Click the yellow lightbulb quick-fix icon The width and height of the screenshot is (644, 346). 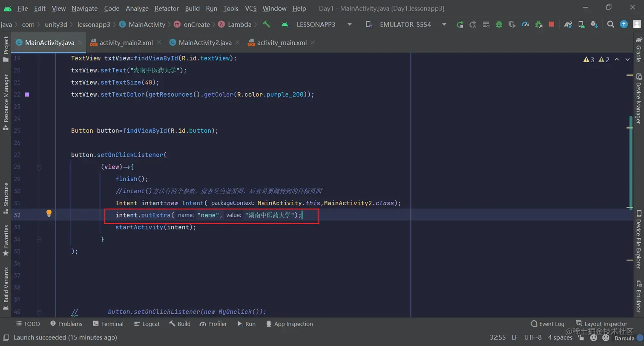(49, 213)
